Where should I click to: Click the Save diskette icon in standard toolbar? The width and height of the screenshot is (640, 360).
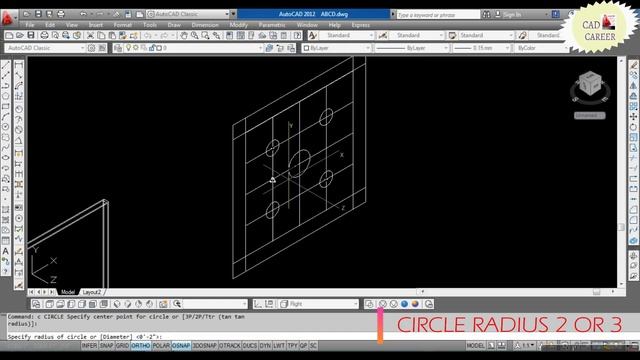coord(31,36)
